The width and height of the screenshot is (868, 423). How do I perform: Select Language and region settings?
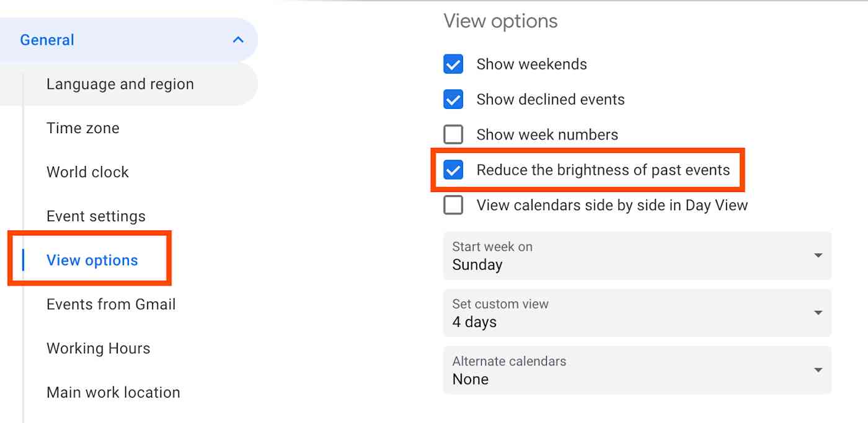(x=120, y=84)
